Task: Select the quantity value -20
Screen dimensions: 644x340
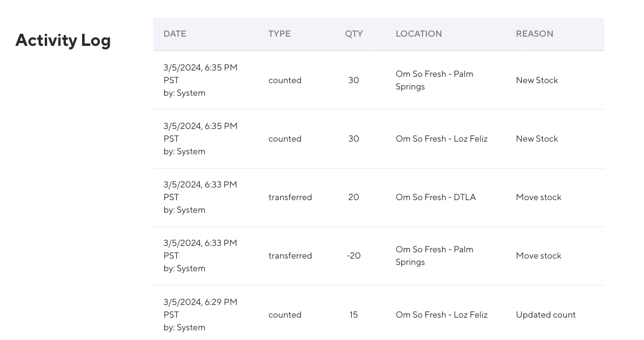Action: (x=354, y=256)
